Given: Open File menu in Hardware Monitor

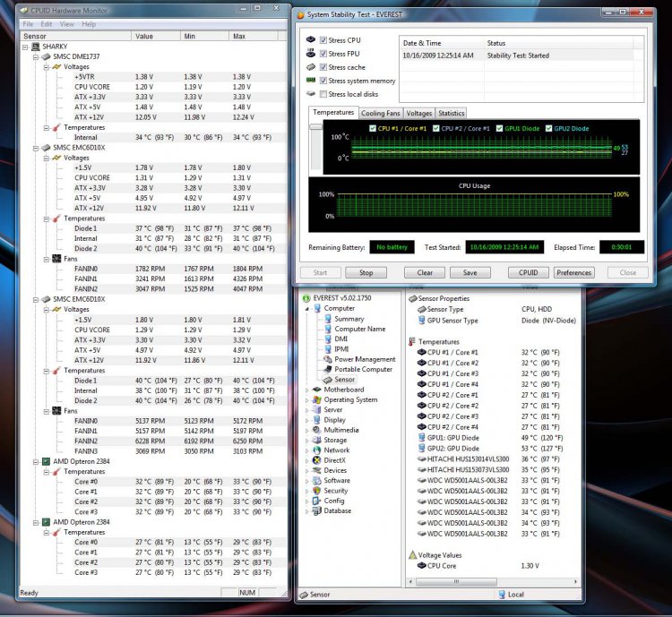Looking at the screenshot, I should click(28, 24).
